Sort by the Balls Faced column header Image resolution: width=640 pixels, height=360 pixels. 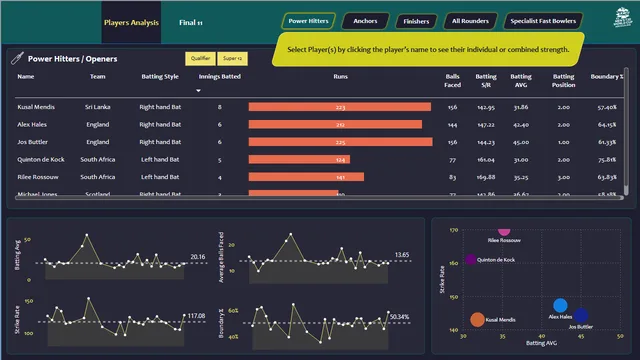(452, 81)
